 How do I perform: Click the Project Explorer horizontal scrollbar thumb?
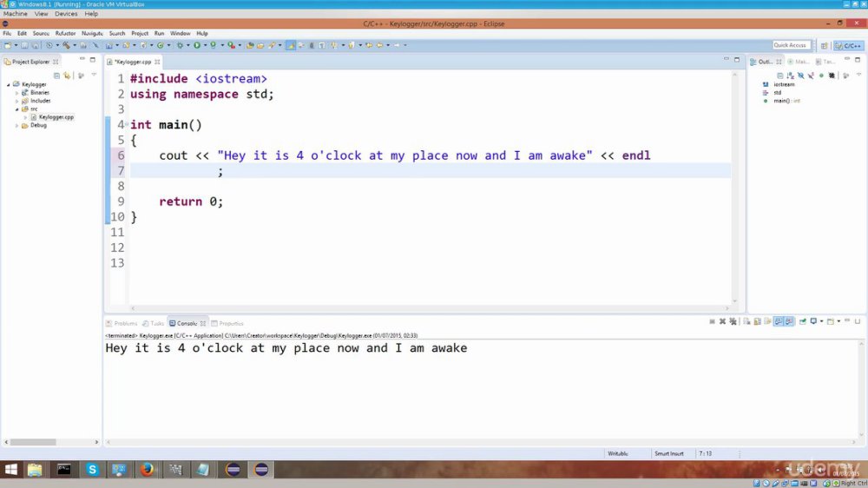click(x=33, y=442)
